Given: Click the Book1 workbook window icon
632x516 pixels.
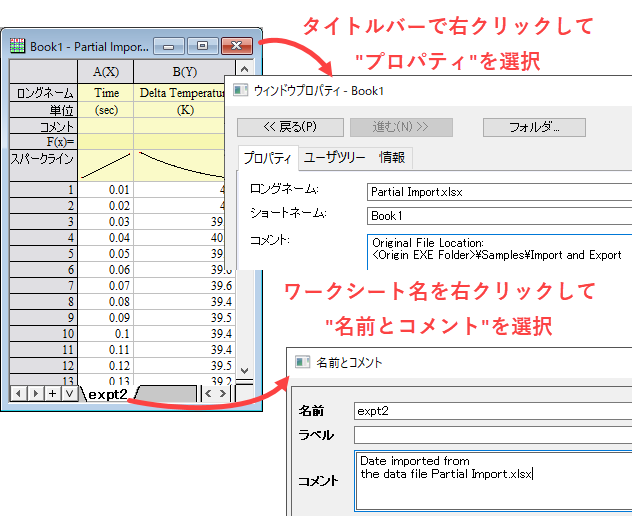Looking at the screenshot, I should (x=17, y=46).
